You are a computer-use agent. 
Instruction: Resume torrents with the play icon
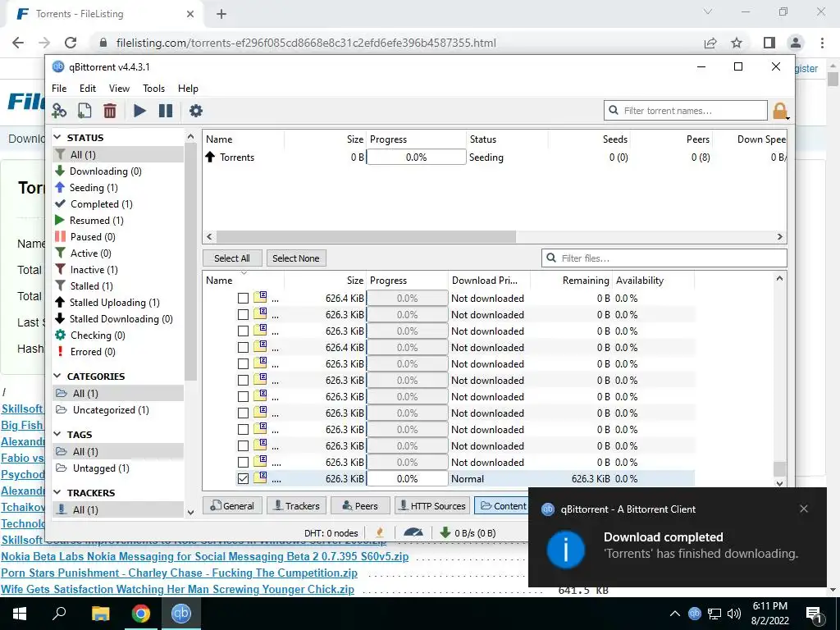click(139, 111)
